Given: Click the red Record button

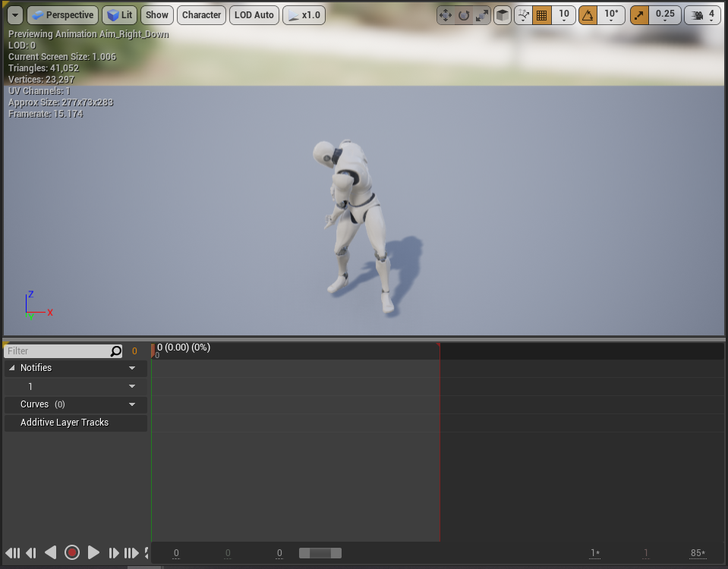Looking at the screenshot, I should click(72, 552).
